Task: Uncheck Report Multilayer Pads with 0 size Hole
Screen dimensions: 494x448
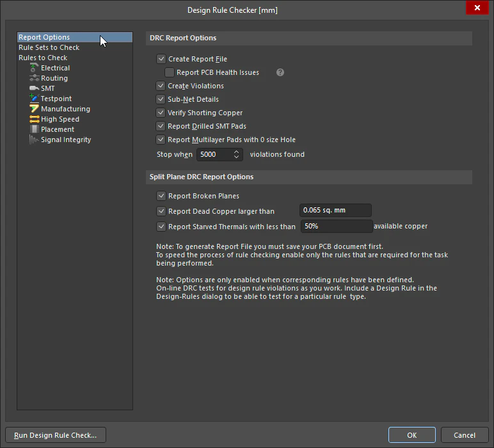Action: 161,140
